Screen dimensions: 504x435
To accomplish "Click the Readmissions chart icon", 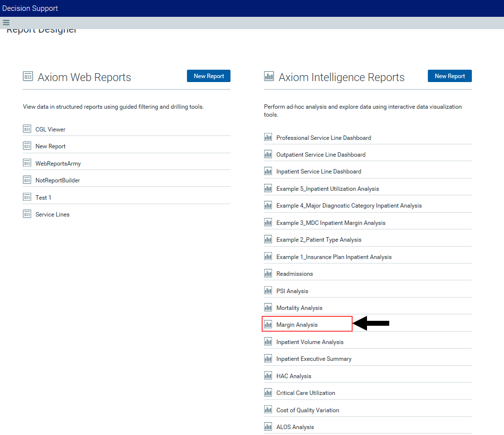I will tap(268, 273).
